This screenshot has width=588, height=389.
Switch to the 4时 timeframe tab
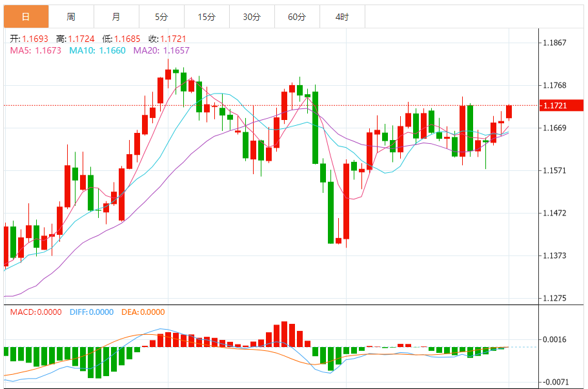click(x=342, y=17)
